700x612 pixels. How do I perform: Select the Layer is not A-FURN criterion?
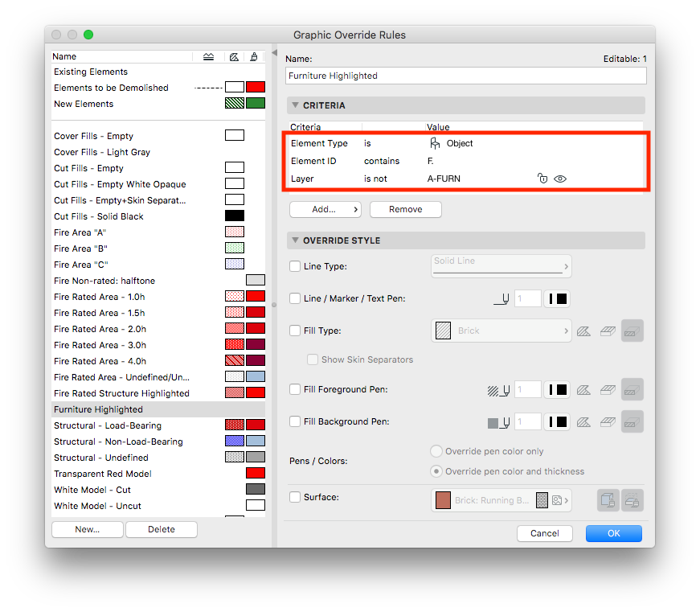[x=466, y=179]
